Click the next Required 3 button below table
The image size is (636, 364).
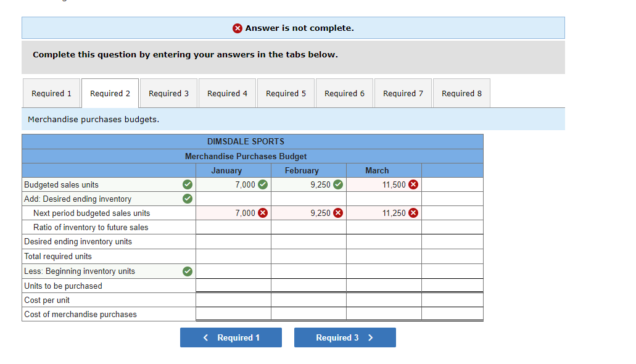(345, 337)
